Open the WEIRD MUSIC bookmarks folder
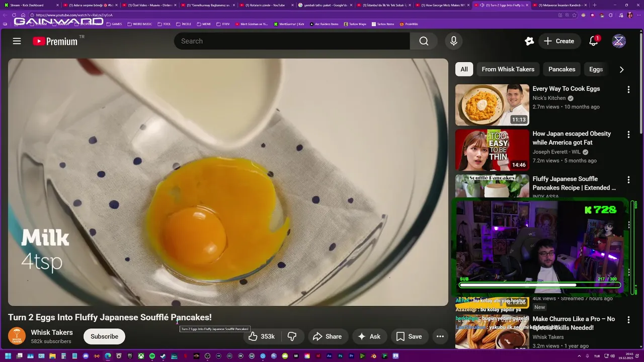 [140, 24]
